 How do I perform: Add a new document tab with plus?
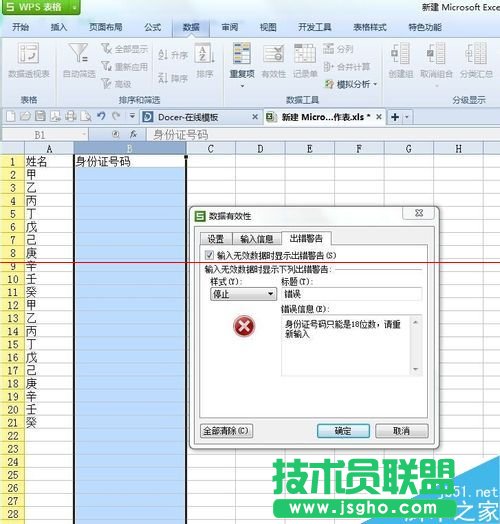(395, 117)
